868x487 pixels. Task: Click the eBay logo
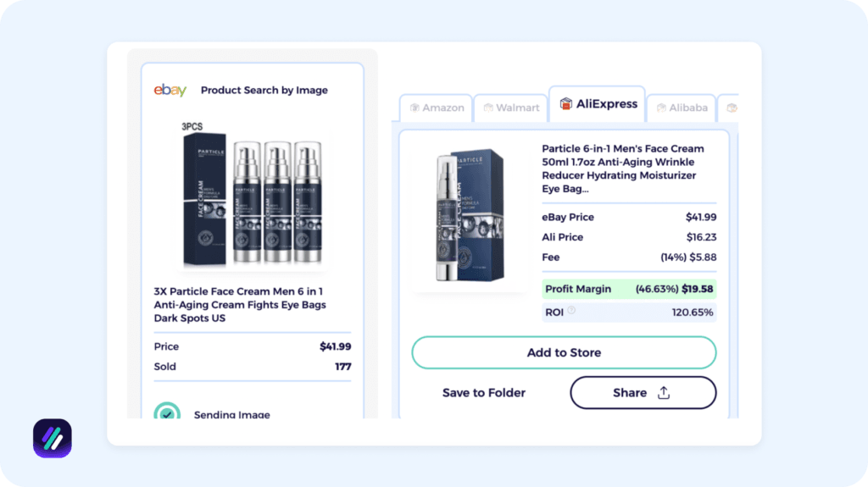[170, 90]
